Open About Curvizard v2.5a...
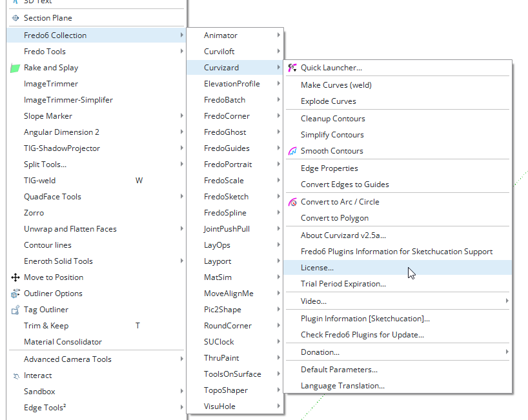Viewport: 528px width, 420px height. (398, 235)
